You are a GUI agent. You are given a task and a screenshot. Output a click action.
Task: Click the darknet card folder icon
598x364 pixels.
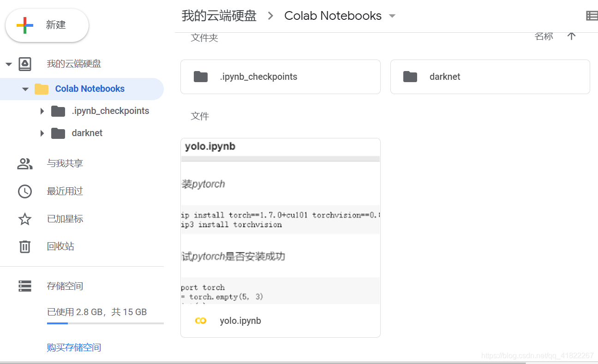[x=410, y=77]
